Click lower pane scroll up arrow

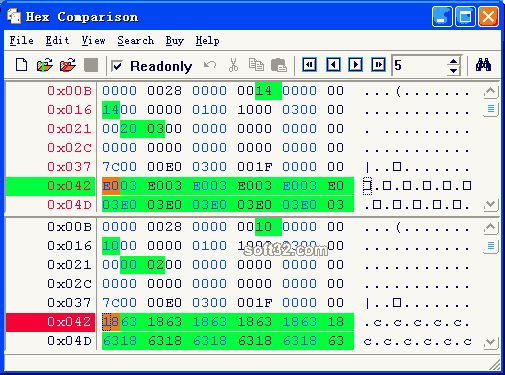[490, 228]
